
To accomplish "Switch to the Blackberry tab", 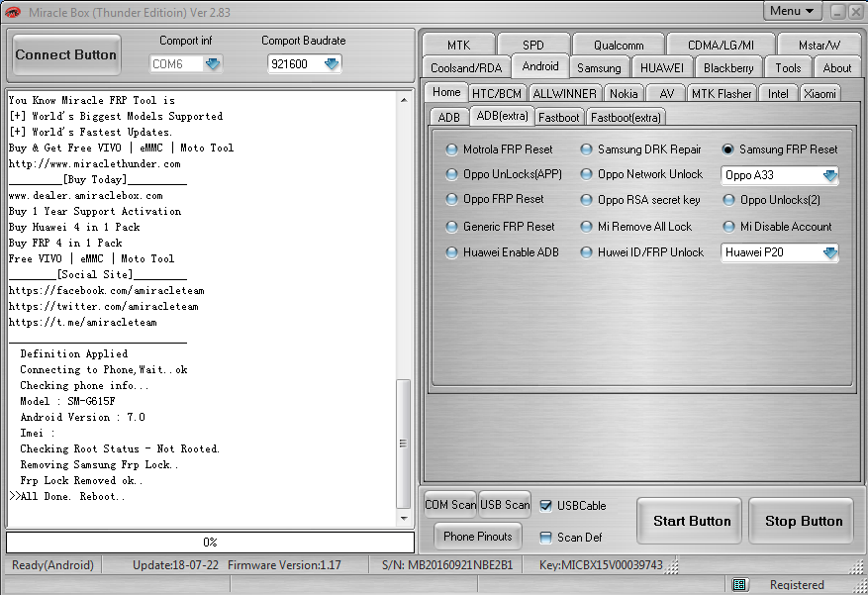I will [728, 67].
